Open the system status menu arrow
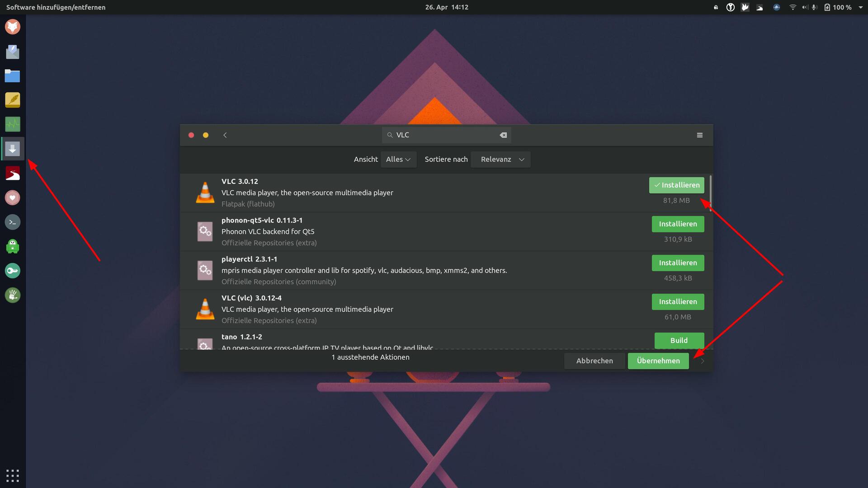 pyautogui.click(x=860, y=7)
